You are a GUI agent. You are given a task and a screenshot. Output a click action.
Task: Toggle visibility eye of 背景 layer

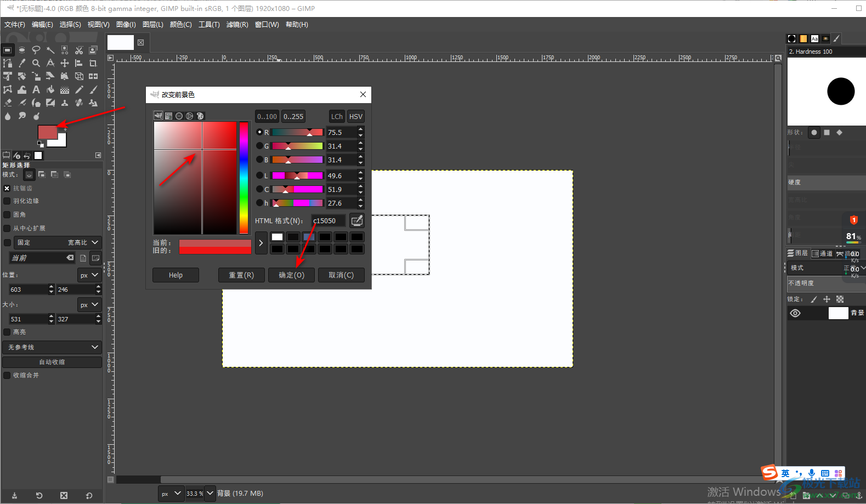[795, 313]
